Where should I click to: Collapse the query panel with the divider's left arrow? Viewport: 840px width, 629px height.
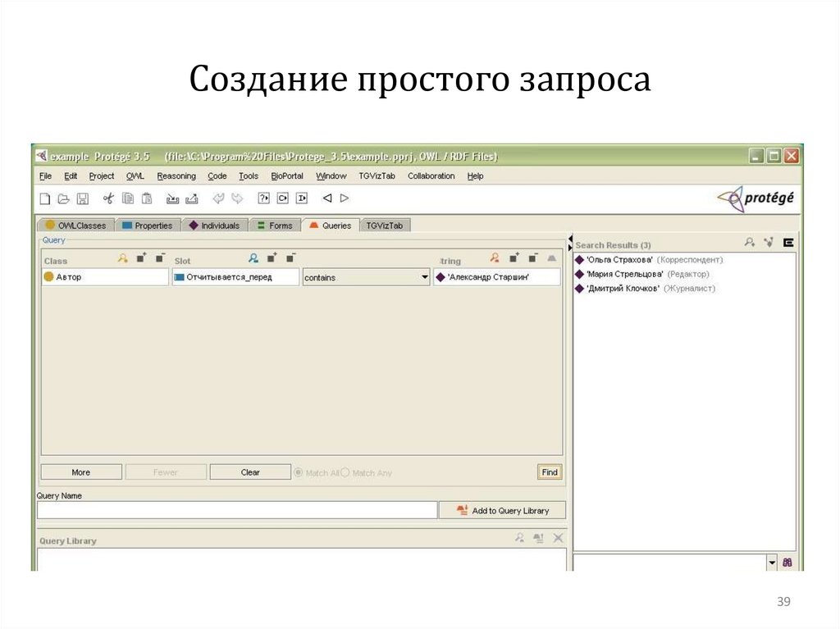(570, 239)
